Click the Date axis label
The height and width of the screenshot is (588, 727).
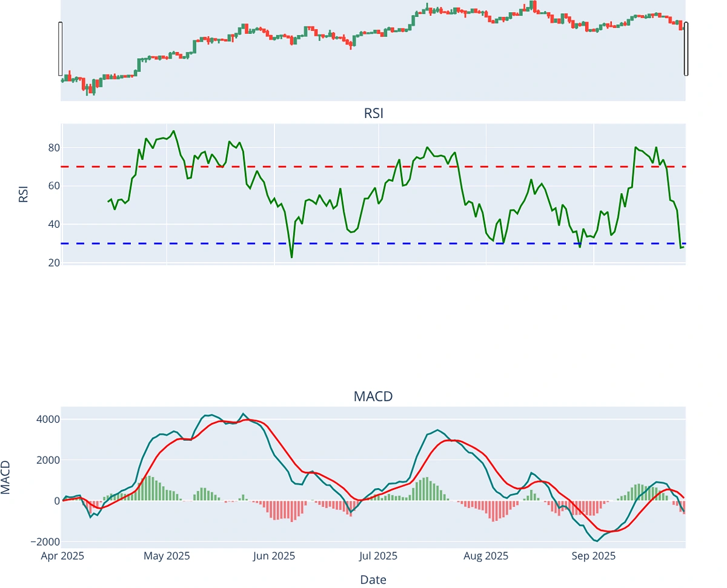373,580
